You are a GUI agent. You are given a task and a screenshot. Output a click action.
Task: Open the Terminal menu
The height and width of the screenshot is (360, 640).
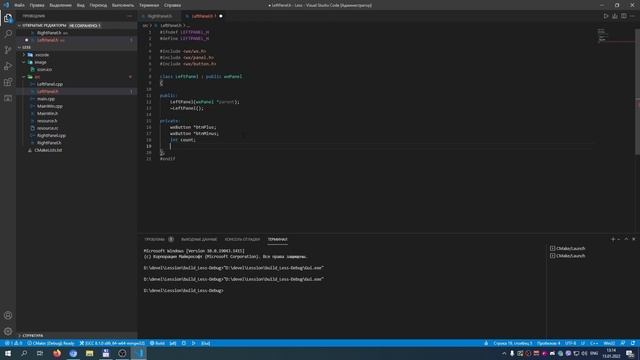(x=149, y=5)
